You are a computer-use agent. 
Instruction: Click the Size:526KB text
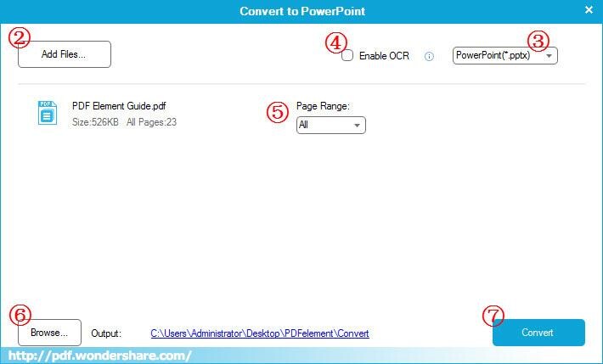point(95,122)
